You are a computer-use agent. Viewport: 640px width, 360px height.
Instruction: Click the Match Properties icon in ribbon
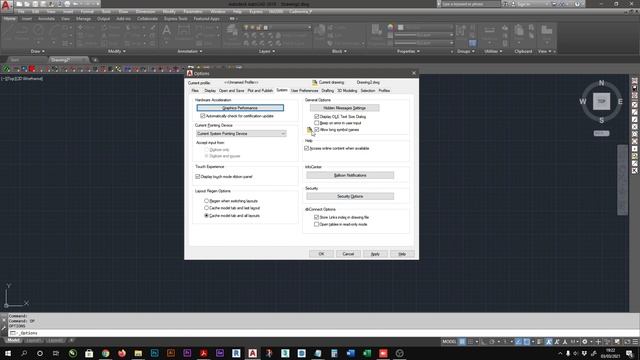coord(376,30)
